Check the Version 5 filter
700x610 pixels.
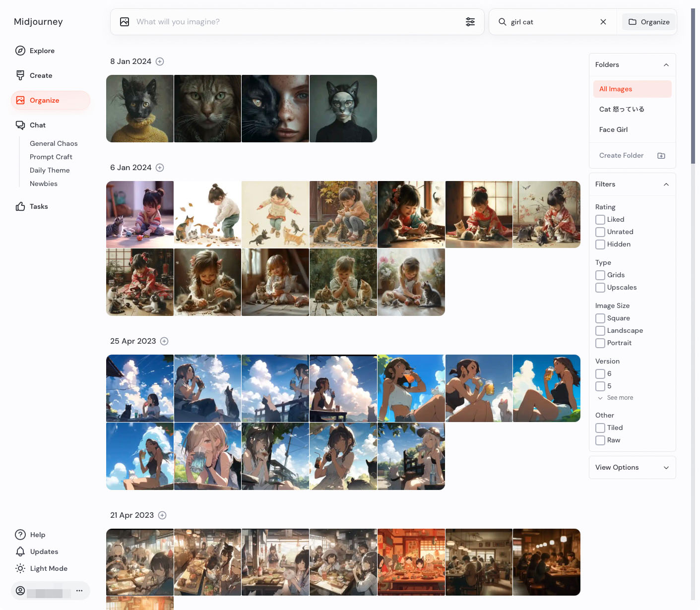coord(600,386)
